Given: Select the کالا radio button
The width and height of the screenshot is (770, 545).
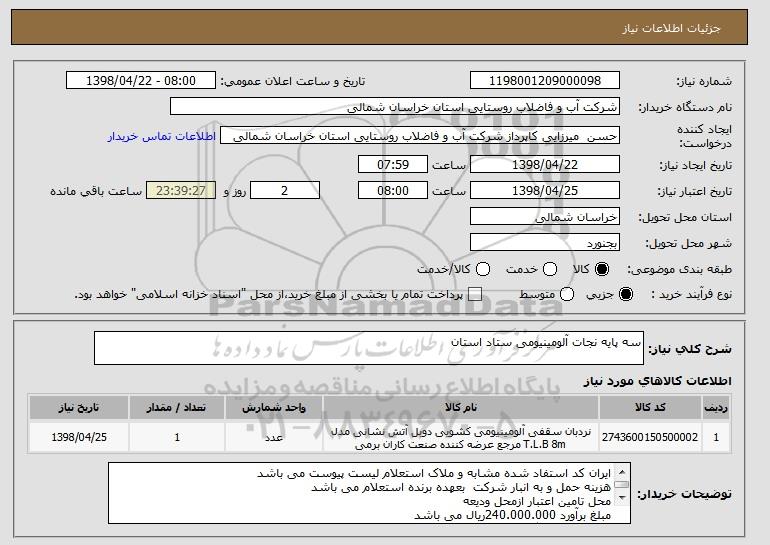Looking at the screenshot, I should pos(602,269).
